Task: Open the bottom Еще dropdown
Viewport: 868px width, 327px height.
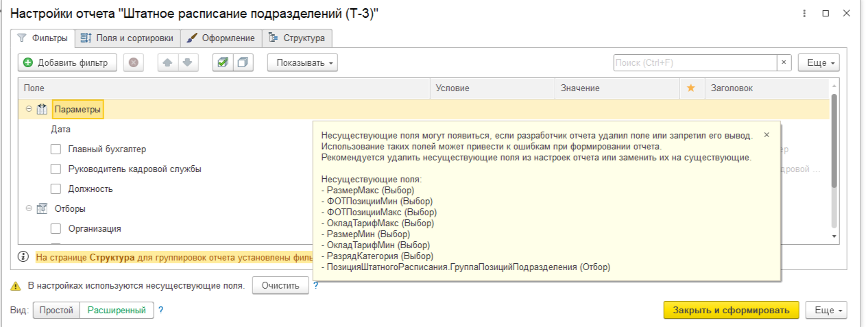Action: [x=827, y=310]
